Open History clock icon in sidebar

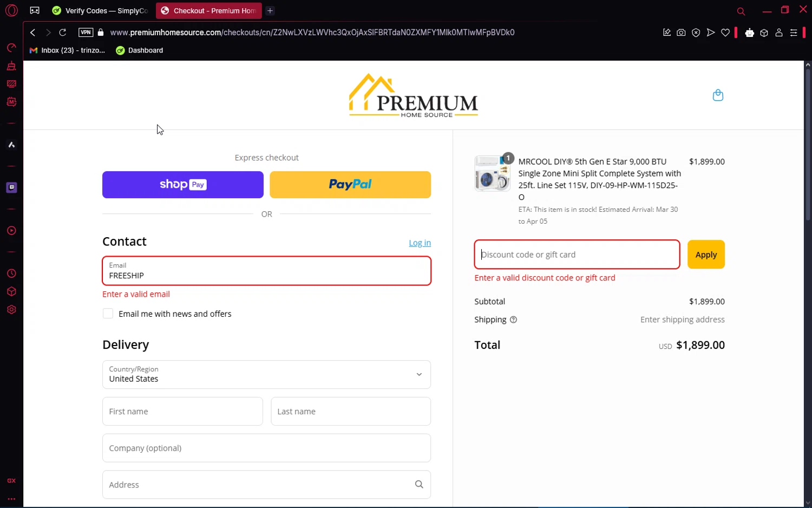coord(11,273)
